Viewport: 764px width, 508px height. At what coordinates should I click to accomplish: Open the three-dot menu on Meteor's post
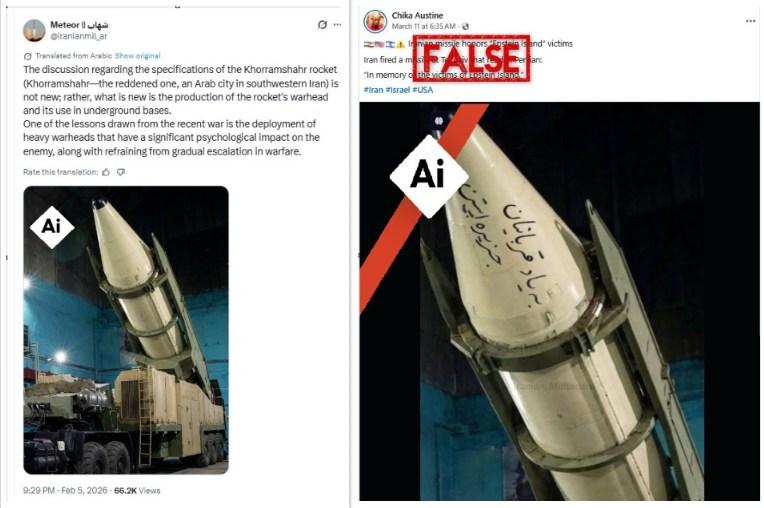tap(338, 24)
